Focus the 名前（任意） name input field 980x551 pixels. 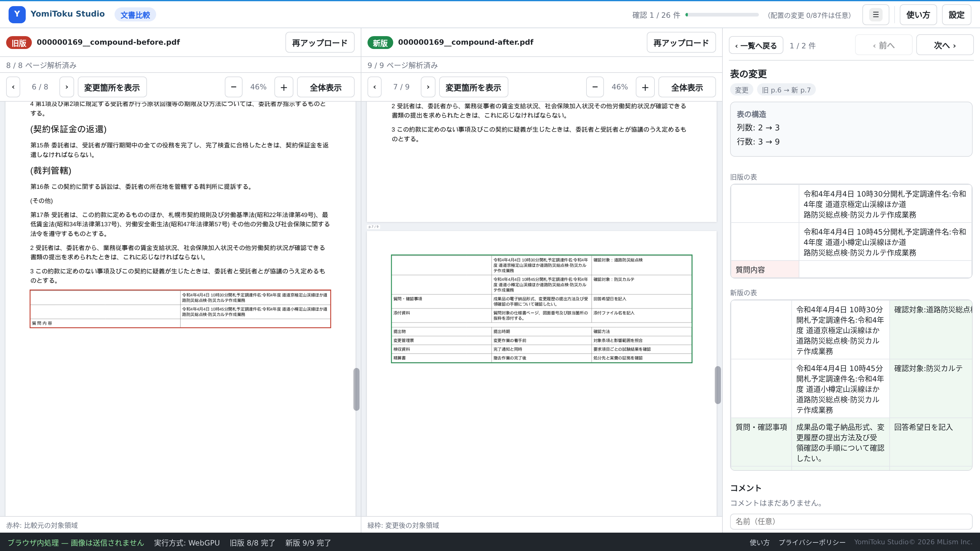(x=851, y=521)
